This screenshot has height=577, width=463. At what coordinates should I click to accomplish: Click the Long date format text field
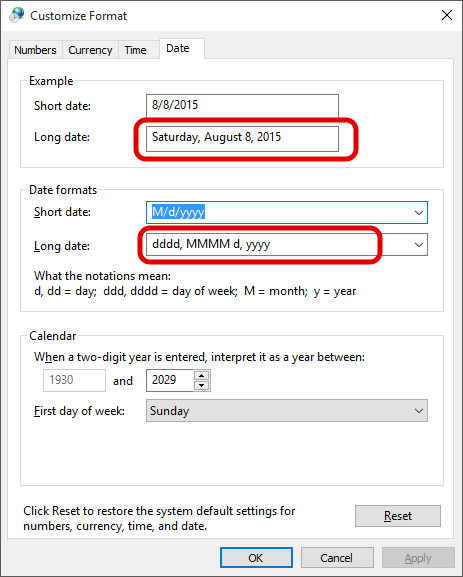pyautogui.click(x=278, y=244)
